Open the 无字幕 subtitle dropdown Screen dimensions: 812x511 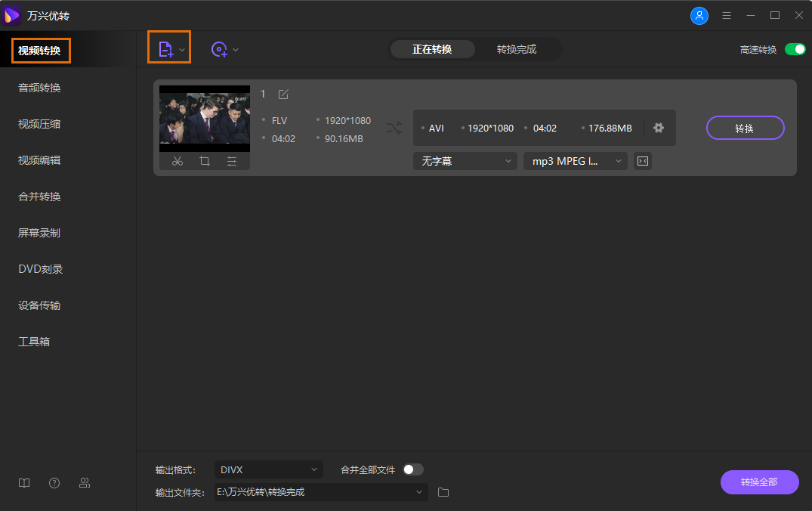(x=465, y=160)
